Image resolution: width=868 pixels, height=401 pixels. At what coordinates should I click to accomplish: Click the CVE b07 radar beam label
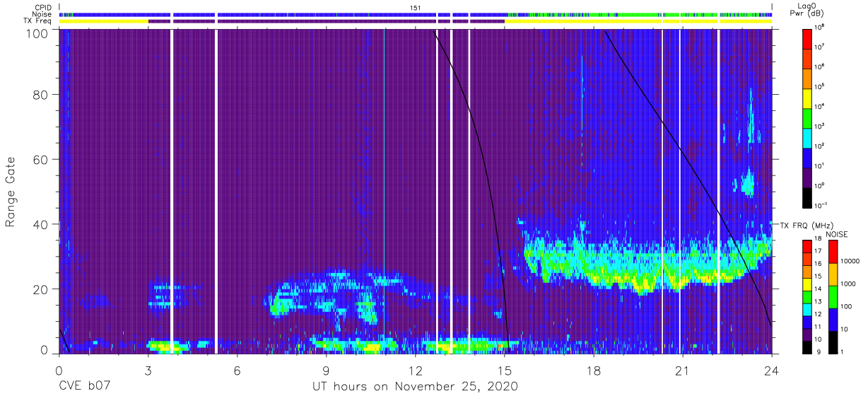pos(84,387)
